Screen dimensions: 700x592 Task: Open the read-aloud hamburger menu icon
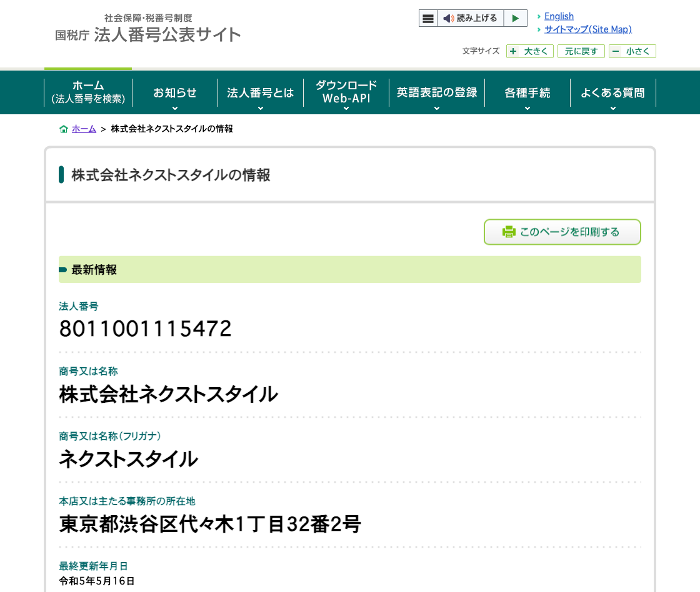pos(428,18)
